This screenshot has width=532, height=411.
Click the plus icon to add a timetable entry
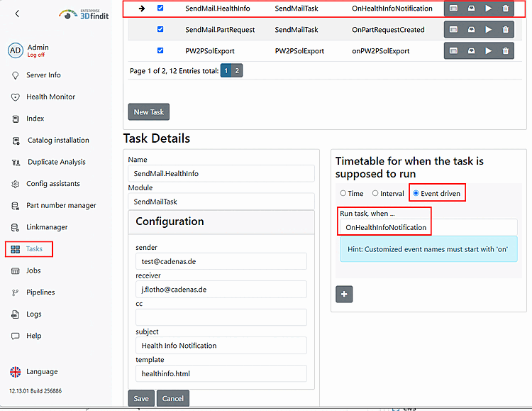[x=344, y=294]
